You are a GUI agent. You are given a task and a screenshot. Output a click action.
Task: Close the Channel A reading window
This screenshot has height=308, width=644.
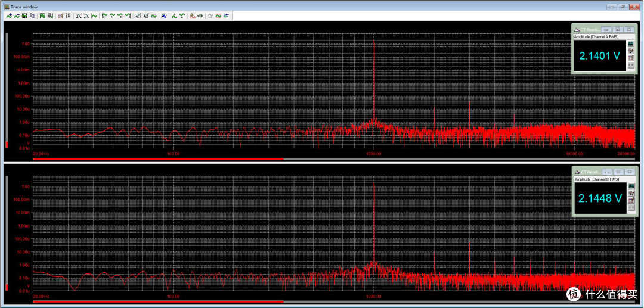click(629, 30)
